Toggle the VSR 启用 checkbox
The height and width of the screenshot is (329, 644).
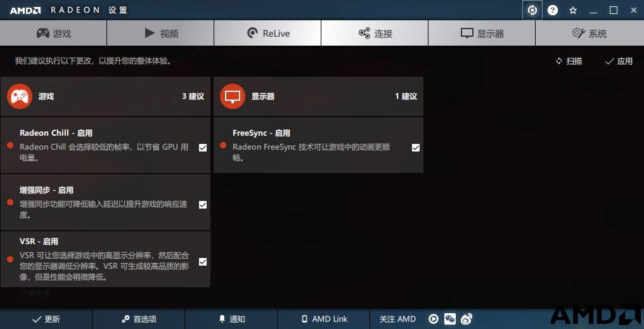click(203, 262)
